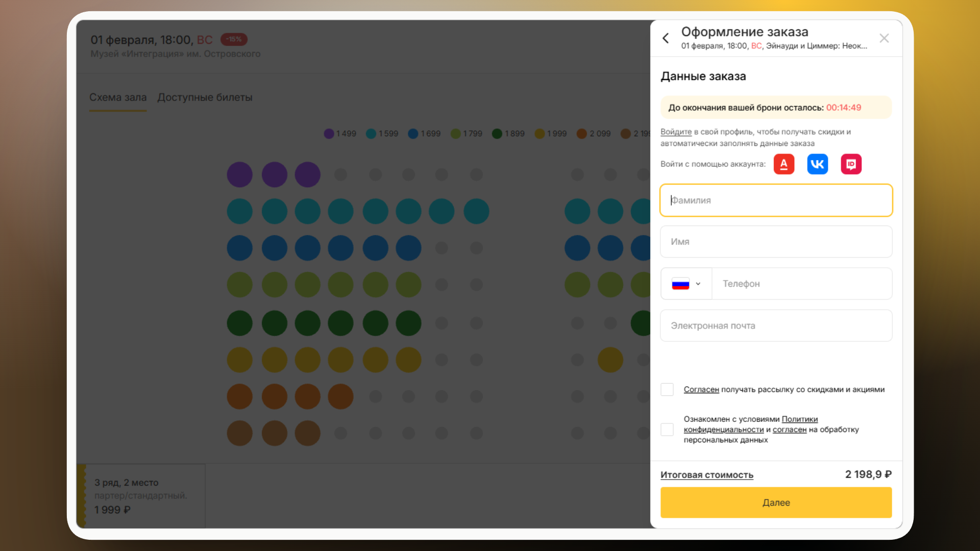Select the first purple seat in the top row

click(239, 174)
